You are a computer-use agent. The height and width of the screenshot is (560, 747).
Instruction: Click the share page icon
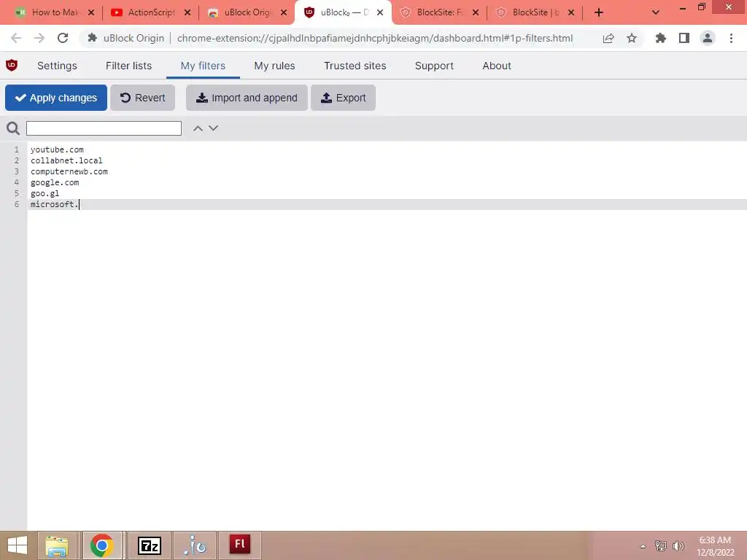click(608, 38)
